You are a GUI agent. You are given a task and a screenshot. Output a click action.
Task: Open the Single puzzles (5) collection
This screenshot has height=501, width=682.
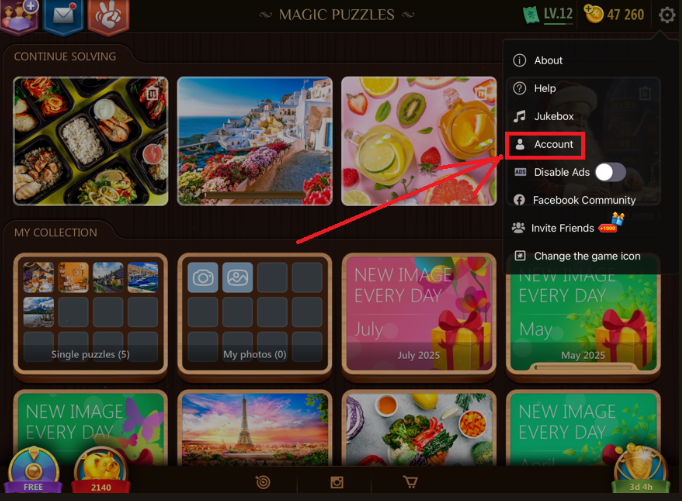(x=90, y=314)
